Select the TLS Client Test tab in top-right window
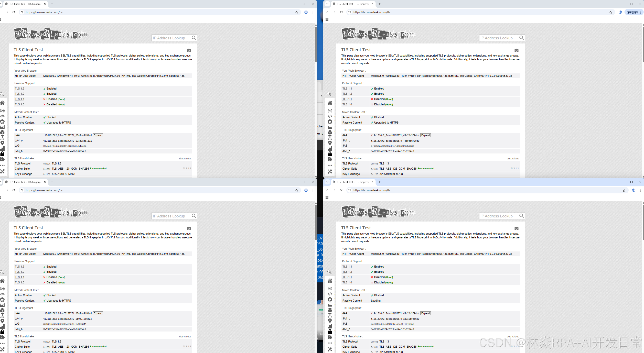644x353 pixels. click(353, 4)
